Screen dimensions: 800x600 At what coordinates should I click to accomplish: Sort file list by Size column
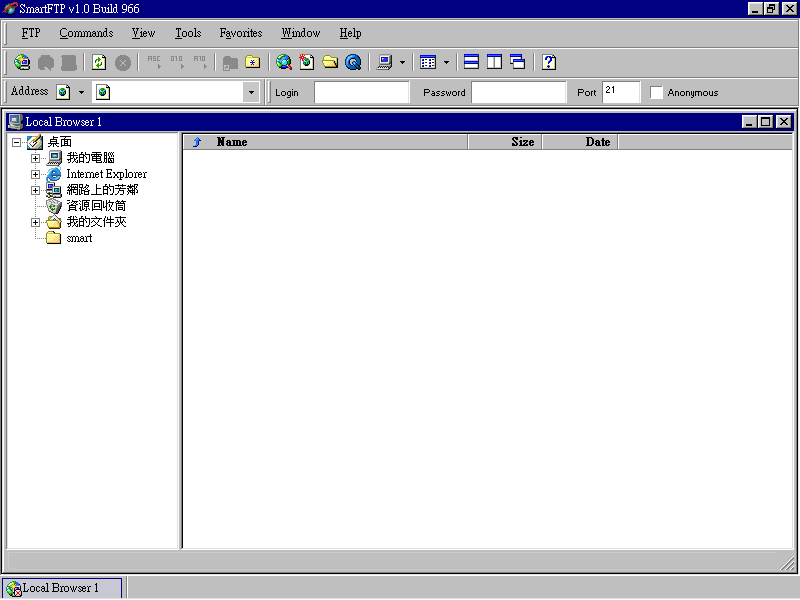[505, 142]
